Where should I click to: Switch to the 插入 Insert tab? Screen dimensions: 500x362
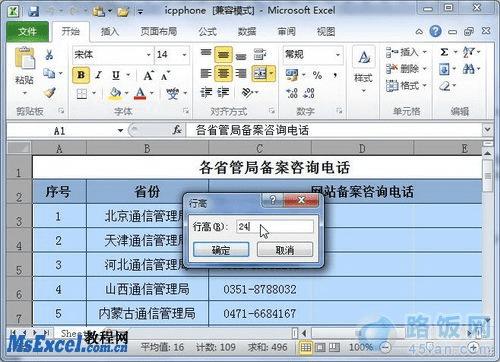(x=110, y=32)
